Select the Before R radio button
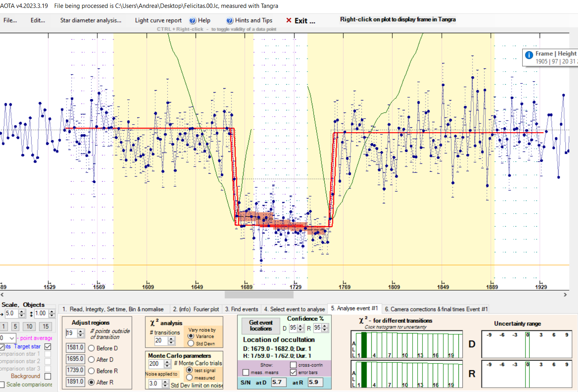Viewport: 578px width, 392px height. pos(91,371)
